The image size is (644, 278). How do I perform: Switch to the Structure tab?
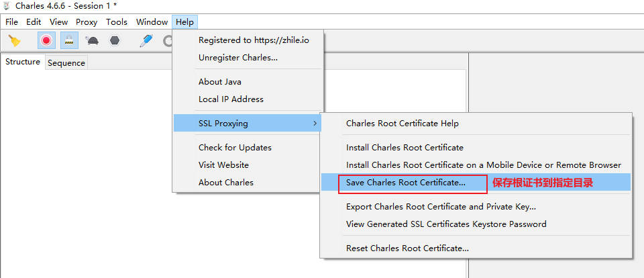point(23,62)
